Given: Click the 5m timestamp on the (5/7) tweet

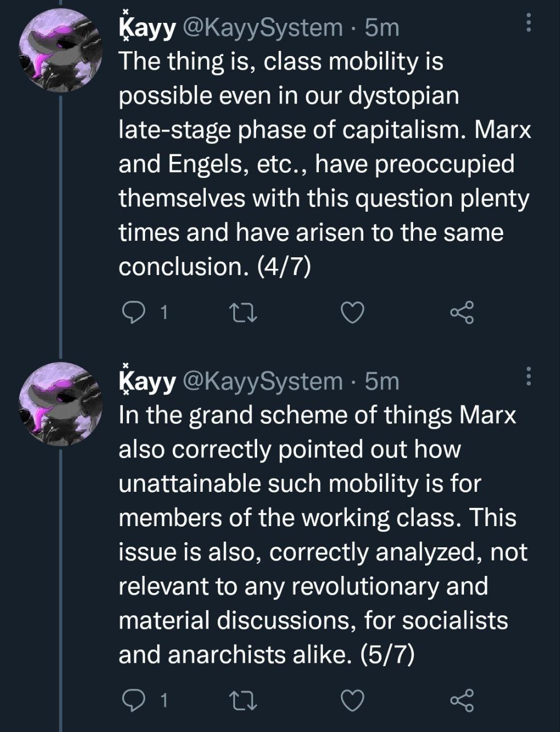Looking at the screenshot, I should (x=382, y=381).
